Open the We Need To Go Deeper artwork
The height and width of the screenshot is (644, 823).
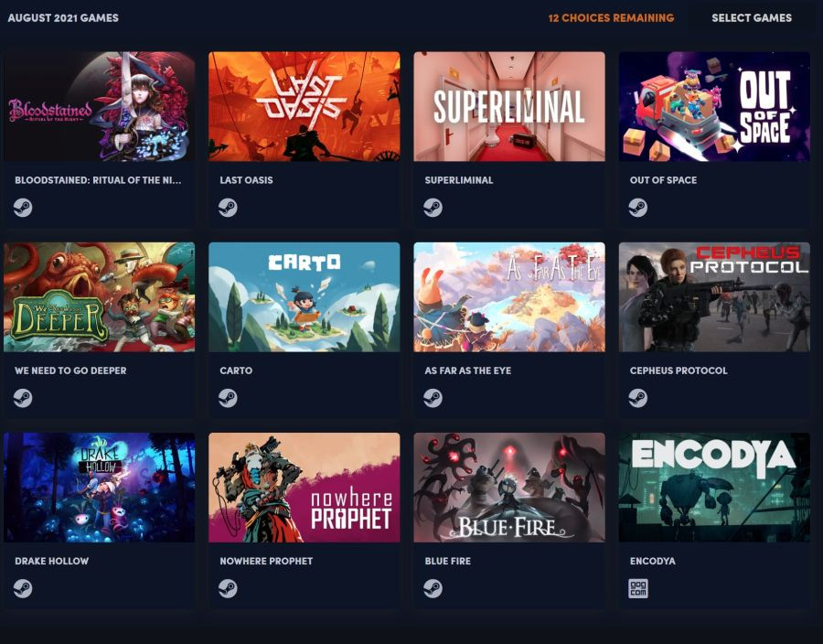[99, 297]
